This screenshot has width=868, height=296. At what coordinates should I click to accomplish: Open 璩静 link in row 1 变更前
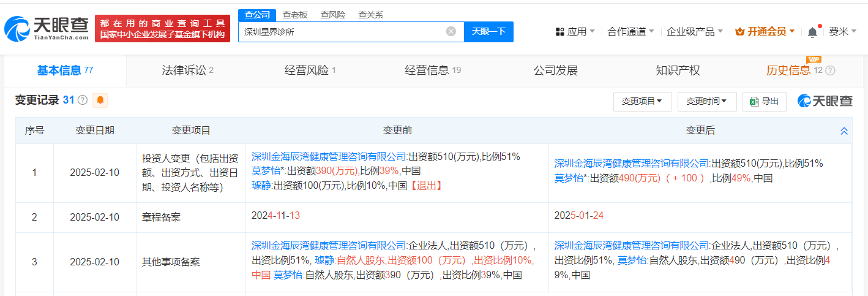[261, 186]
